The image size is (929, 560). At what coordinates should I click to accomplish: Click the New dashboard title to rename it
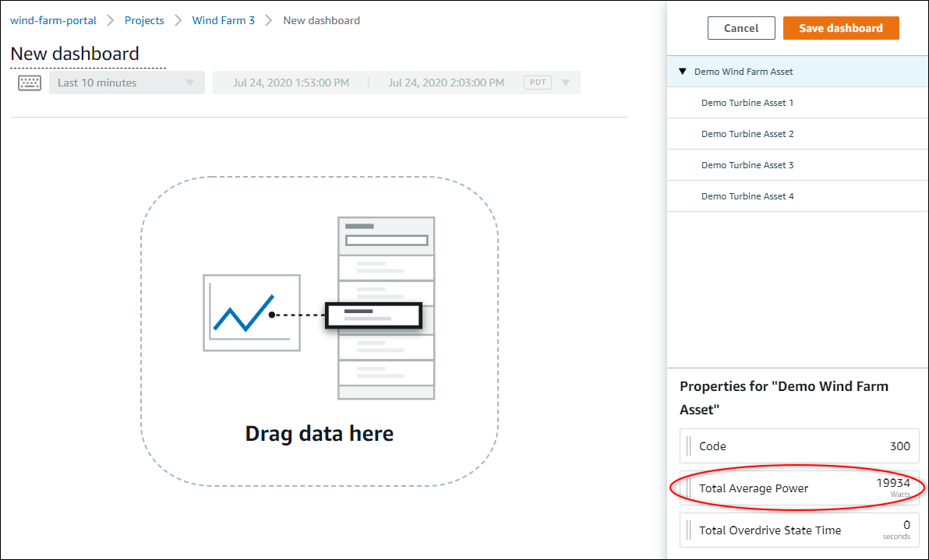pos(74,54)
